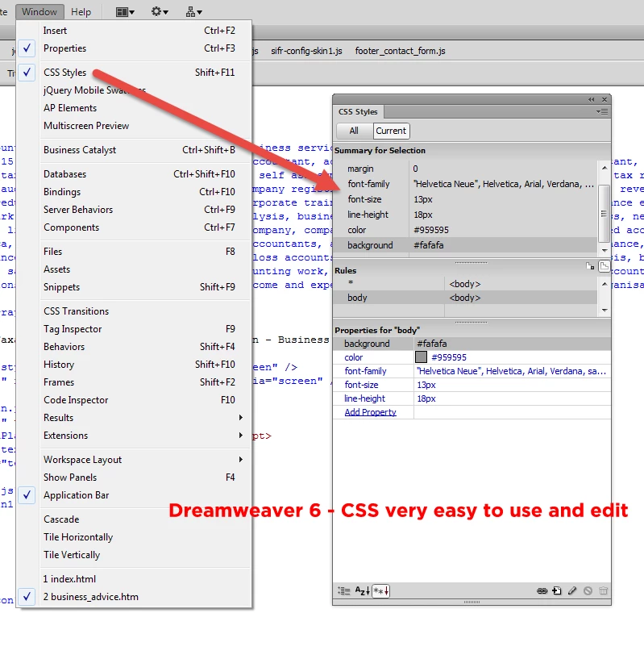Open the Layout dropdown in application bar
Image resolution: width=644 pixels, height=659 pixels.
pos(125,12)
